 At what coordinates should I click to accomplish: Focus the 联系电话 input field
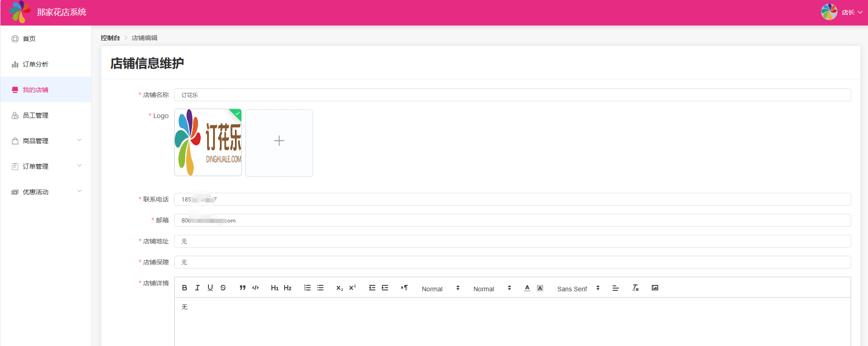click(x=512, y=199)
